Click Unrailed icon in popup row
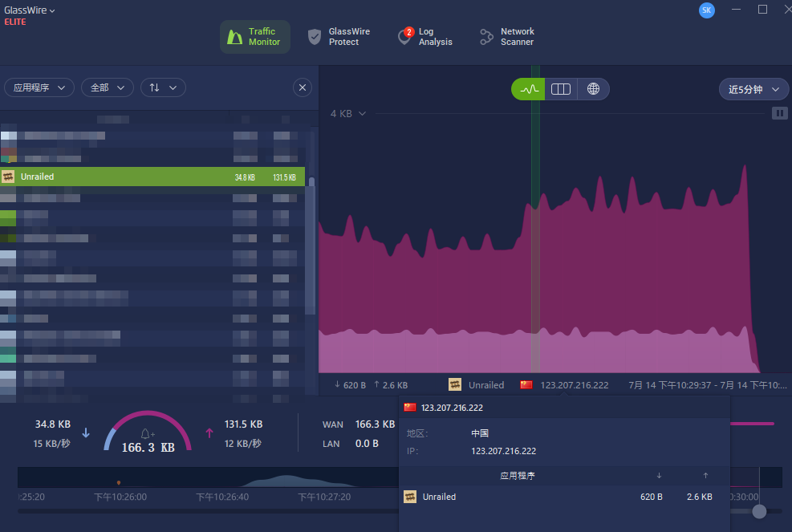792x532 pixels. [x=410, y=497]
